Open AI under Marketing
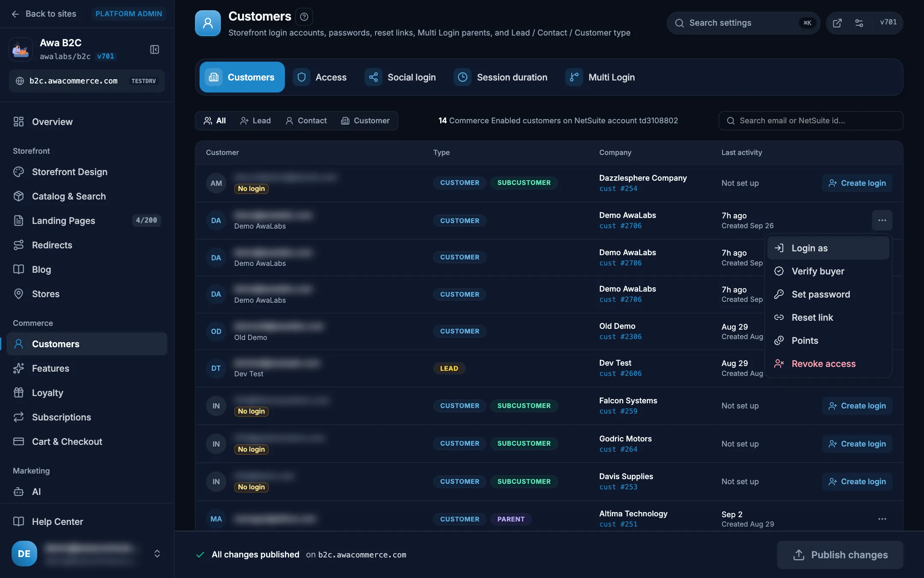 [87, 492]
